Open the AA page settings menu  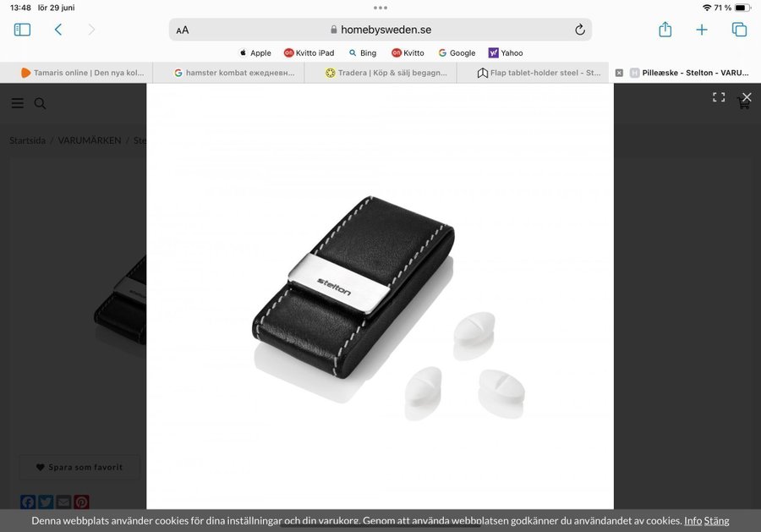[x=183, y=30]
